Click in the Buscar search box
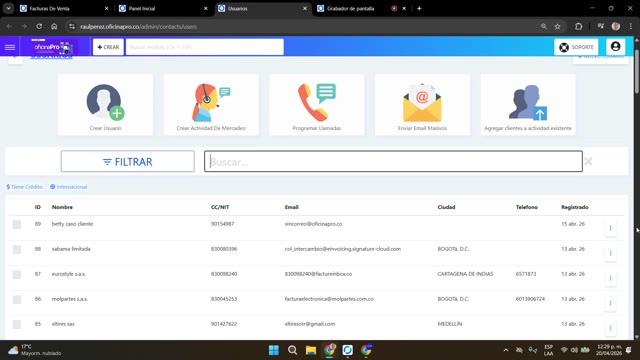Viewport: 640px width, 360px height. tap(393, 161)
